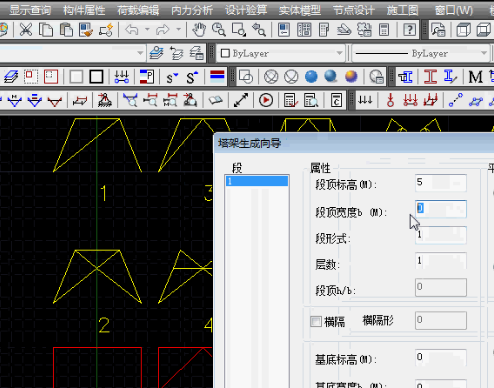This screenshot has height=388, width=494.
Task: Click the Copy icon
Action: click(x=46, y=30)
